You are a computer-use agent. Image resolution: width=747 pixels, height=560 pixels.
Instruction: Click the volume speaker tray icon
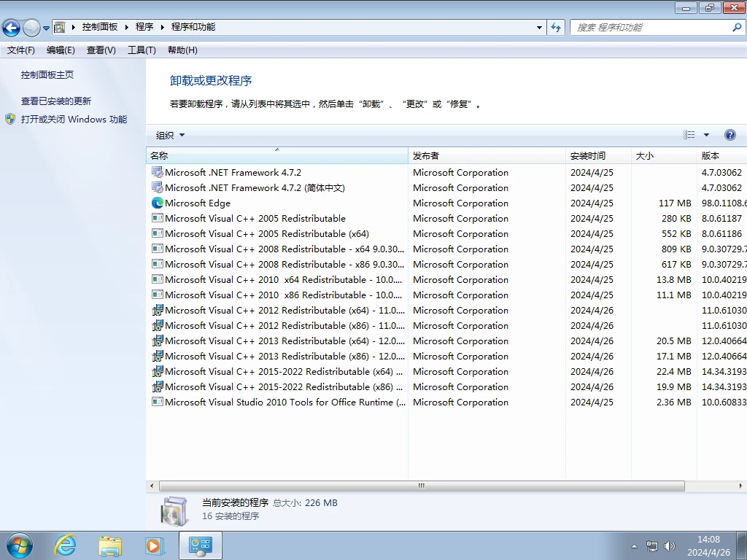(x=670, y=546)
